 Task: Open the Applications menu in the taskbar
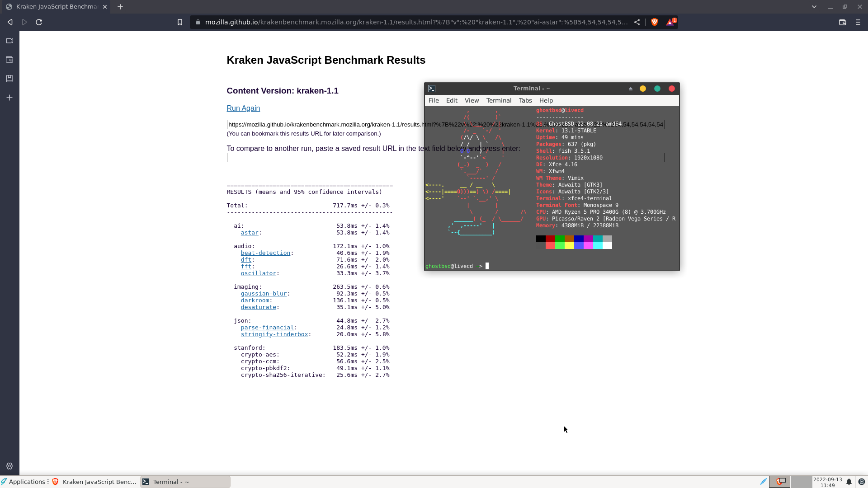24,482
